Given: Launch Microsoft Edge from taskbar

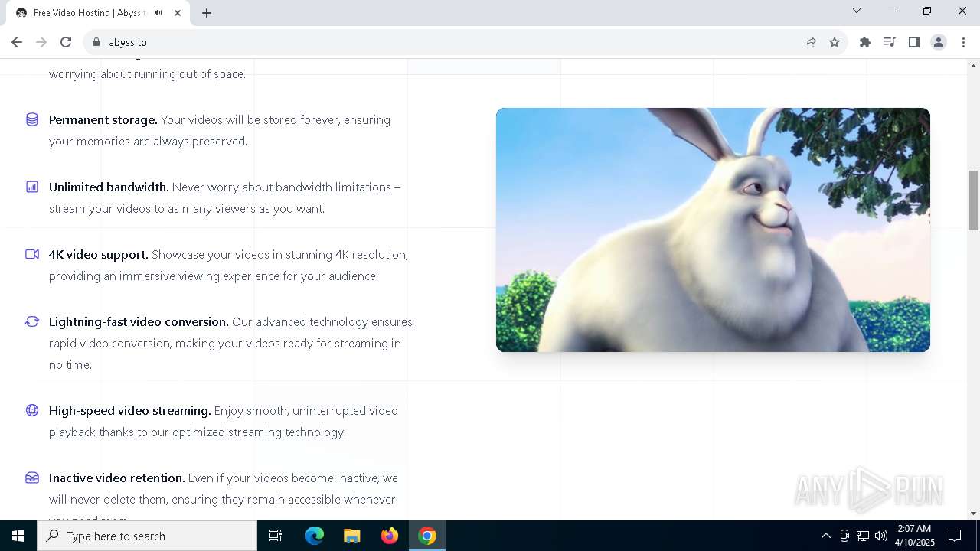Looking at the screenshot, I should pos(315,536).
